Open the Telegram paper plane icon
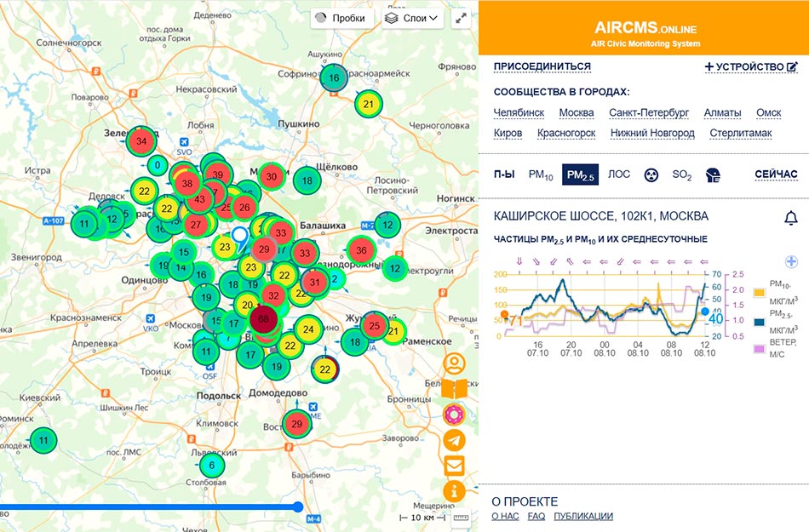Image resolution: width=809 pixels, height=532 pixels. click(x=456, y=440)
